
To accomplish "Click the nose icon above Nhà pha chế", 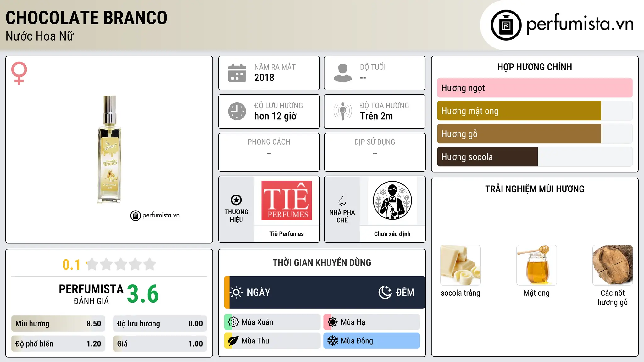I will click(342, 200).
